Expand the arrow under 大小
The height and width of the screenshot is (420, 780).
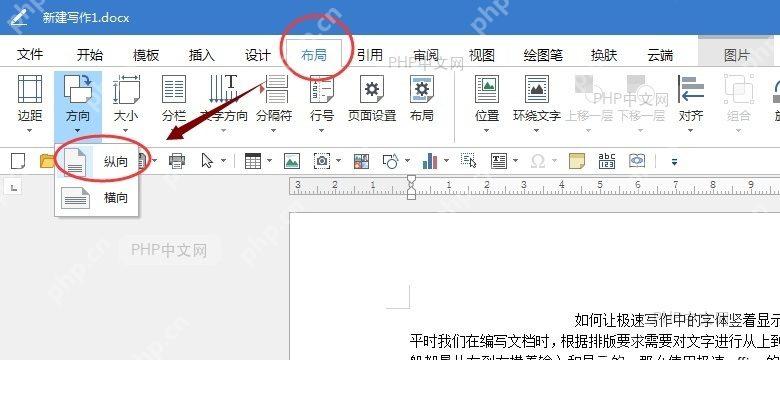(x=125, y=130)
